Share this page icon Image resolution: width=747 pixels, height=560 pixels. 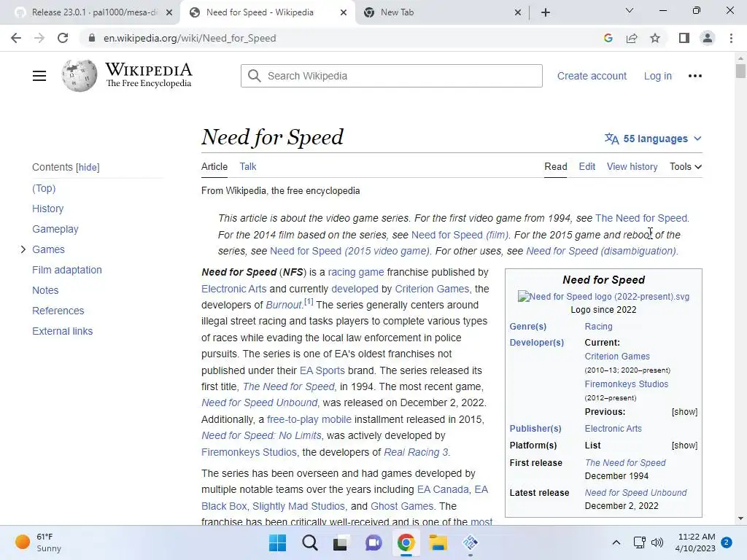(x=632, y=38)
